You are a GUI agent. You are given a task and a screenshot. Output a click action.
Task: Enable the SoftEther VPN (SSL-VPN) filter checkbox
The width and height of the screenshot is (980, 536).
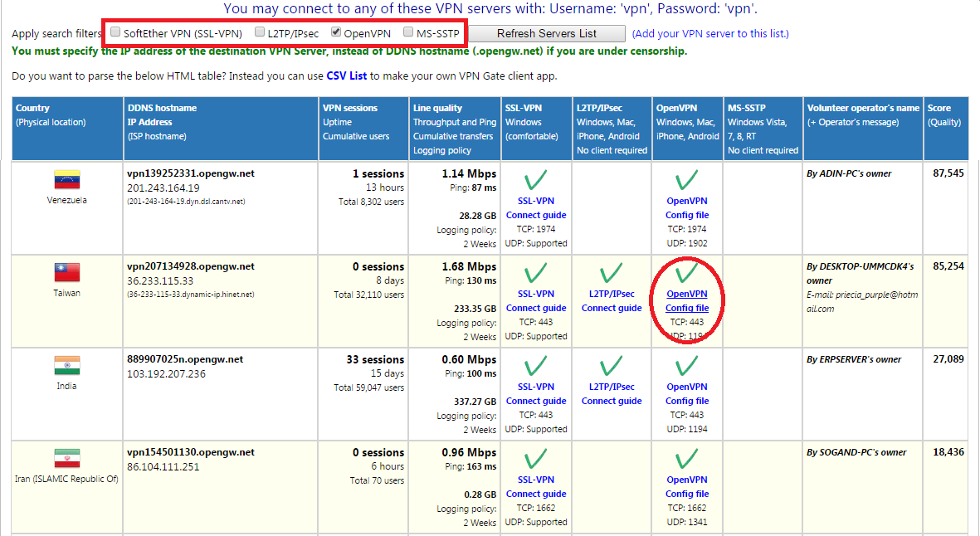coord(115,32)
